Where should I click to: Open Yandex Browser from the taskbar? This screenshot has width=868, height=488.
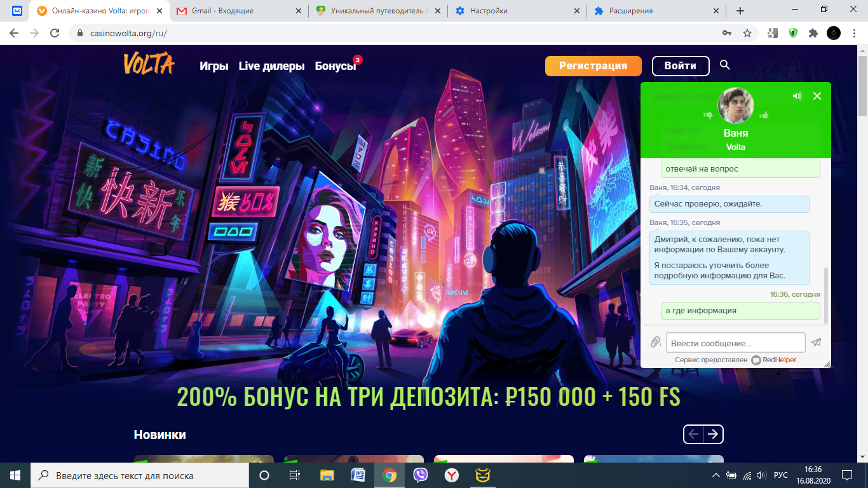coord(451,475)
